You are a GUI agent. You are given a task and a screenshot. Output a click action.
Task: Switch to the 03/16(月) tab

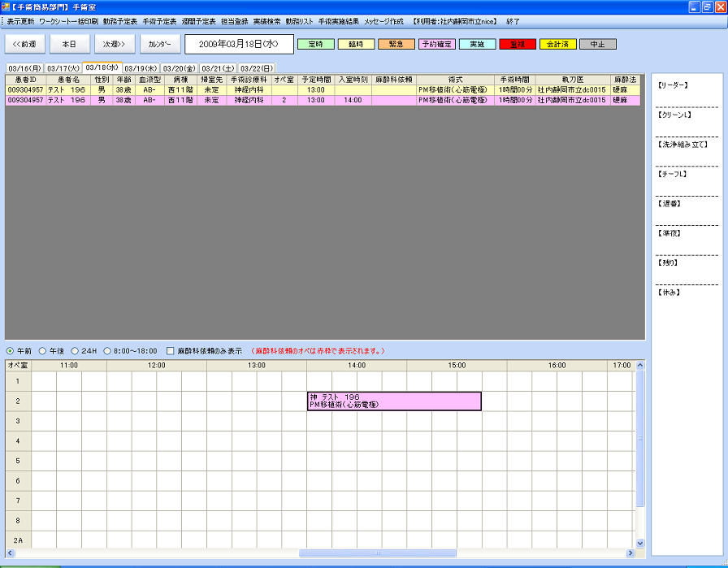[25, 68]
